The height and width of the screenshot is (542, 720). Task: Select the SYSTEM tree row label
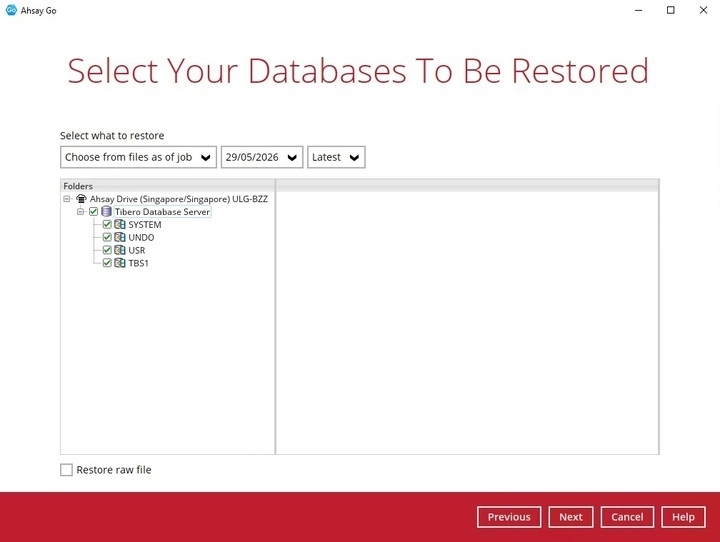pyautogui.click(x=145, y=225)
